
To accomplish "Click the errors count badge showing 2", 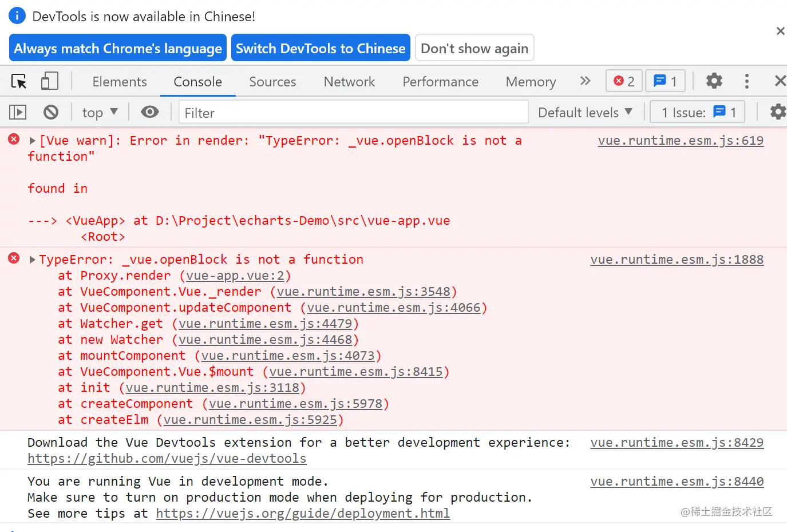I will tap(624, 81).
